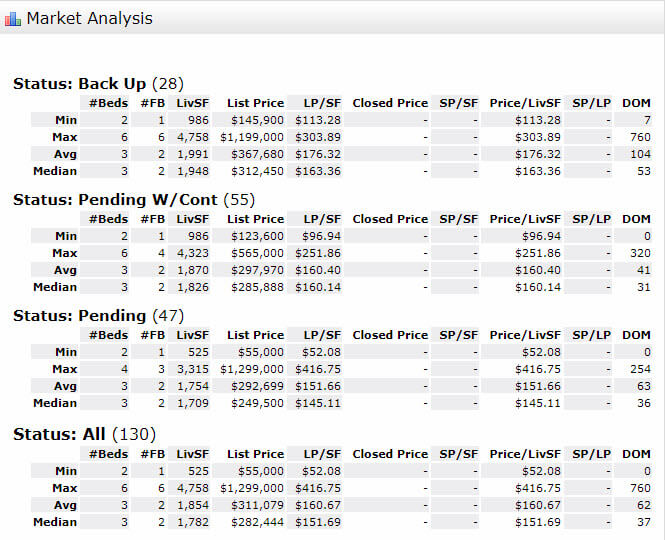Image resolution: width=665 pixels, height=540 pixels.
Task: Click the Market Analysis bar chart icon
Action: pos(13,19)
